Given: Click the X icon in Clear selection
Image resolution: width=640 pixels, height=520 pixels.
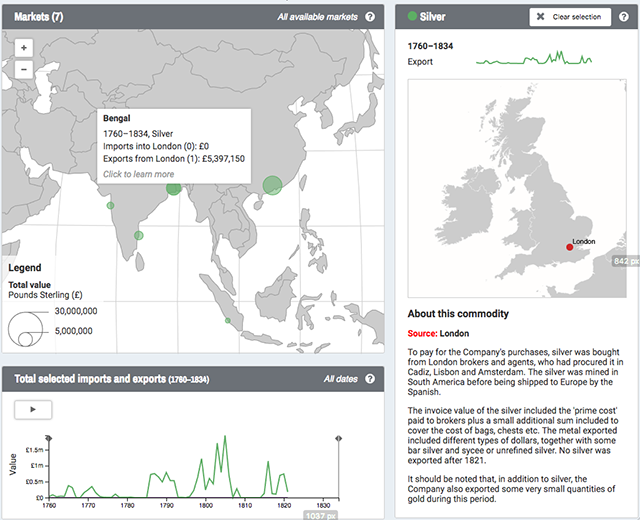Looking at the screenshot, I should coord(540,17).
